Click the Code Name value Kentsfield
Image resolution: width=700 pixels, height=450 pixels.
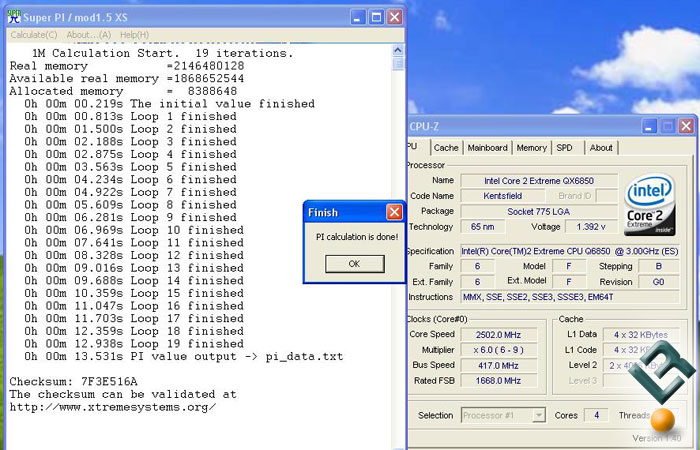(503, 196)
